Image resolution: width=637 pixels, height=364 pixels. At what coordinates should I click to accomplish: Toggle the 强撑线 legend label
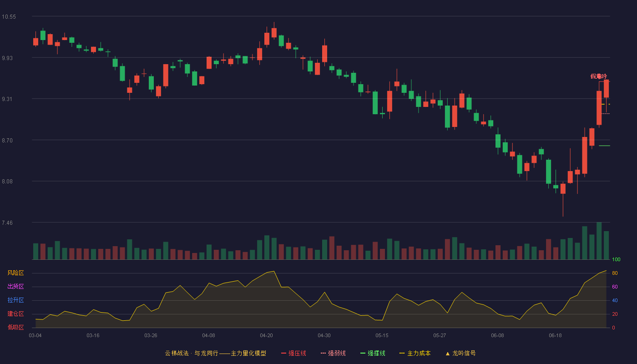point(376,353)
